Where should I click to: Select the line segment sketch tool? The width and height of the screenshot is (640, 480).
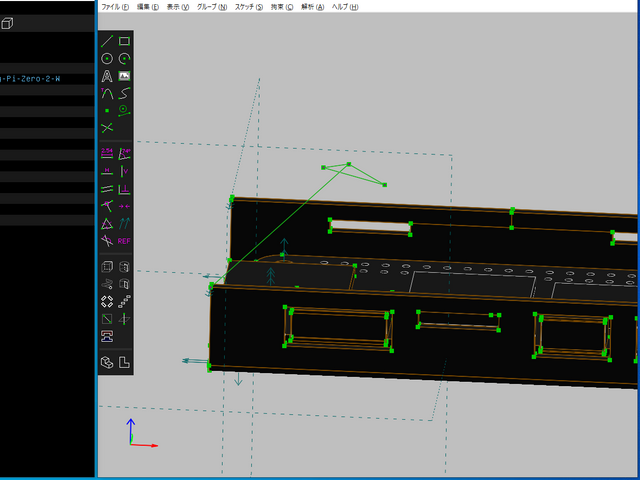point(107,41)
